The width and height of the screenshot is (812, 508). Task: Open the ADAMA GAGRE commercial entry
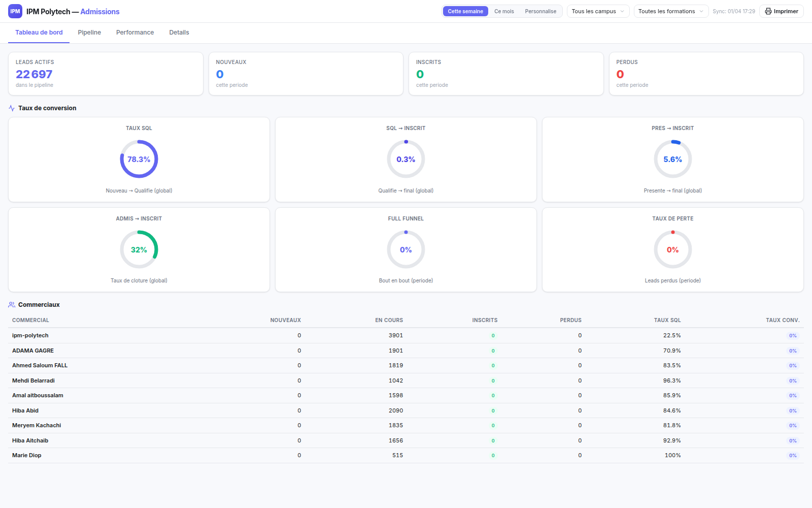(x=32, y=351)
